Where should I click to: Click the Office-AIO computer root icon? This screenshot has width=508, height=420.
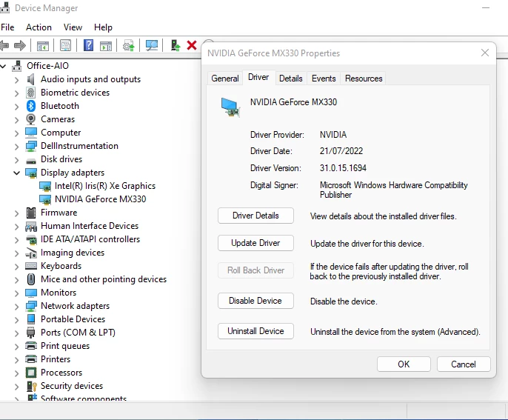[16, 66]
